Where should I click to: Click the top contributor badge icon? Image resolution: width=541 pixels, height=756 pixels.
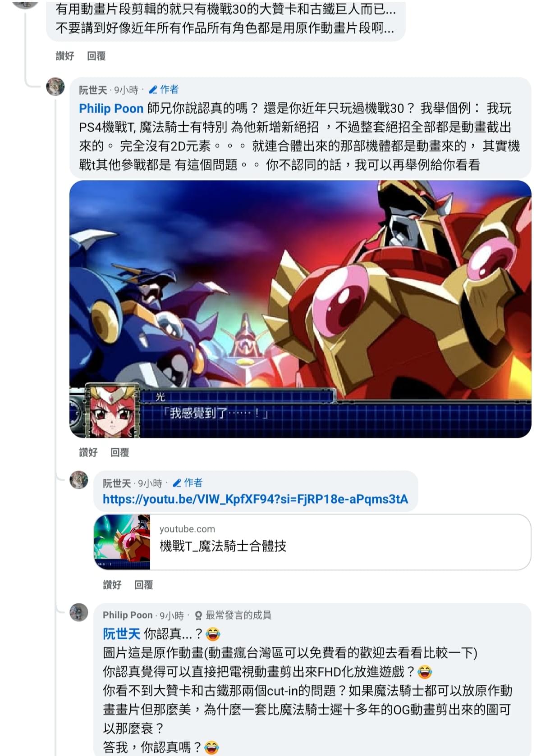point(198,615)
